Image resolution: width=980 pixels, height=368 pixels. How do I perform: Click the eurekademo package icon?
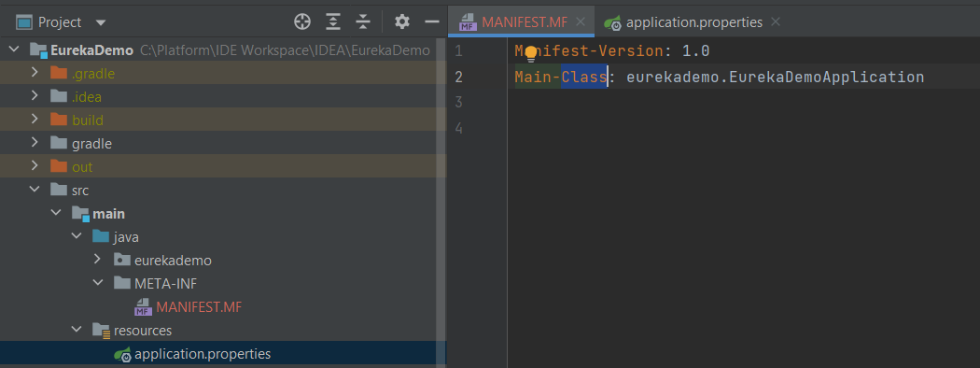(x=122, y=260)
